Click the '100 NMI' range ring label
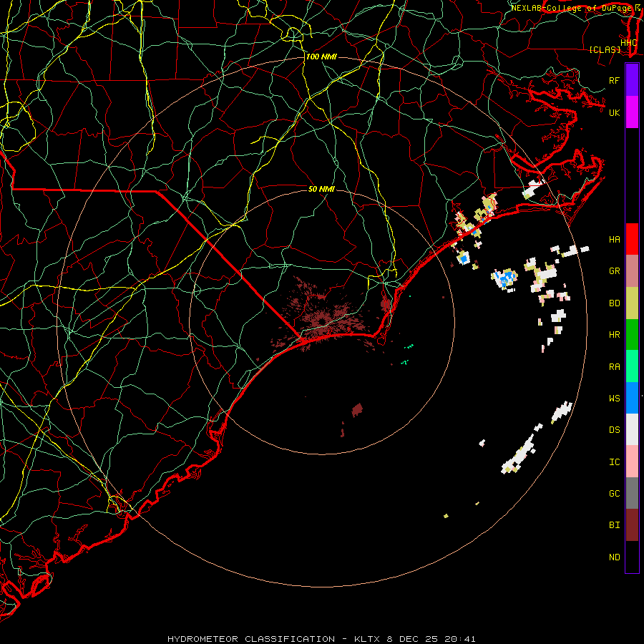Screen dimensions: 644x644 click(x=321, y=57)
